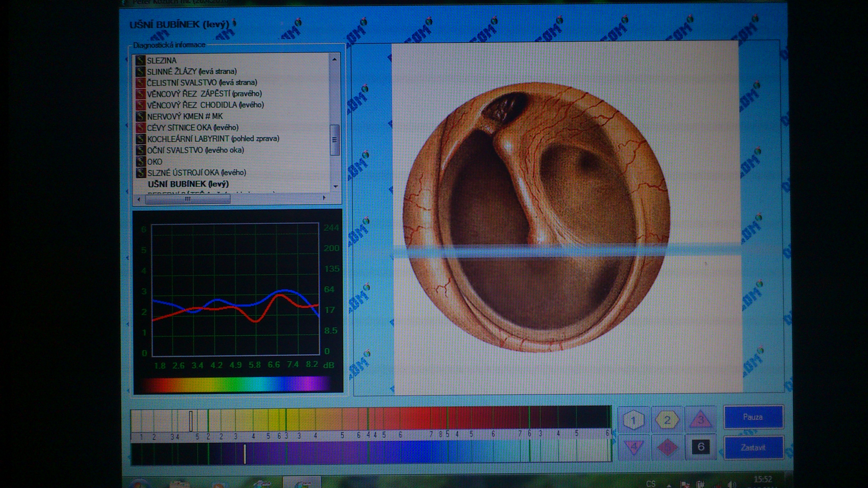Screen dimensions: 868x488
Task: Click the marker on the yellow-red spectrum bar
Action: point(191,421)
